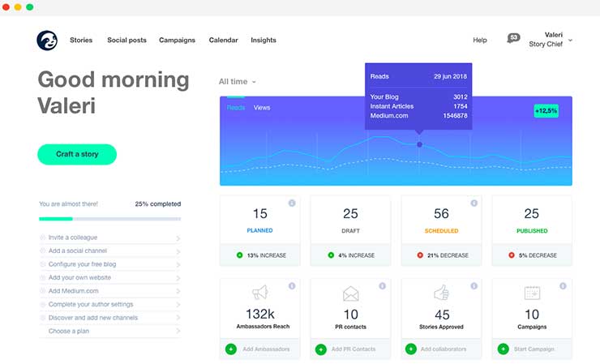Click green plus beside Add PR Contacts
600x364 pixels.
(x=320, y=349)
